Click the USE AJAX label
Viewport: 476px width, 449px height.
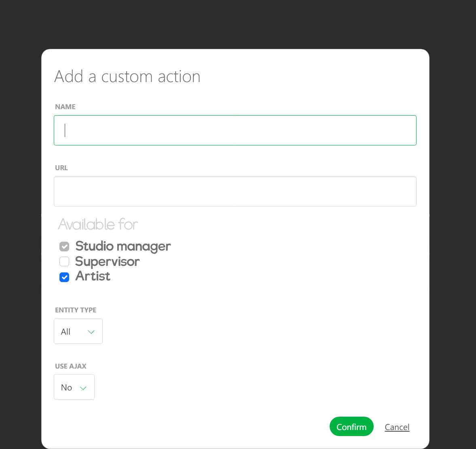[71, 366]
